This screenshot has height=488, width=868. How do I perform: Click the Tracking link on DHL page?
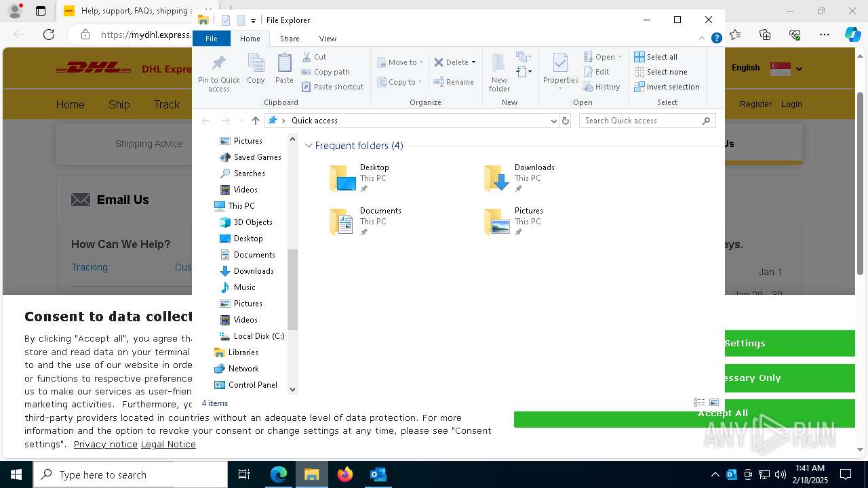tap(90, 267)
